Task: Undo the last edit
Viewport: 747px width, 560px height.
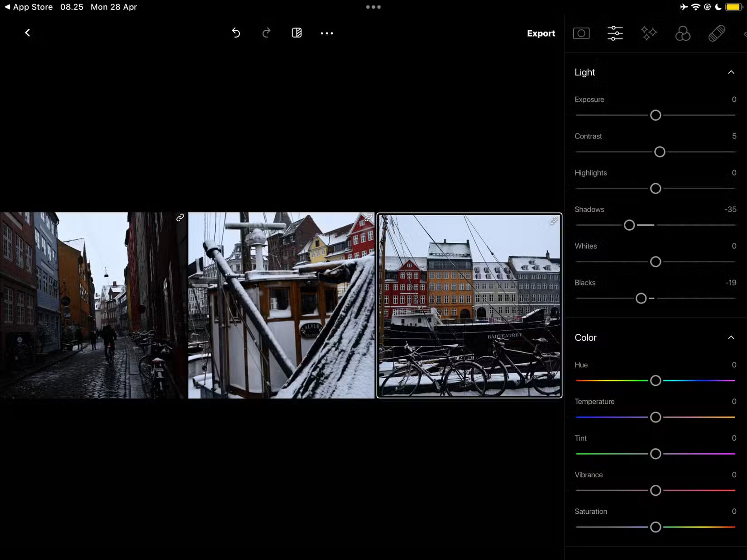Action: click(236, 33)
